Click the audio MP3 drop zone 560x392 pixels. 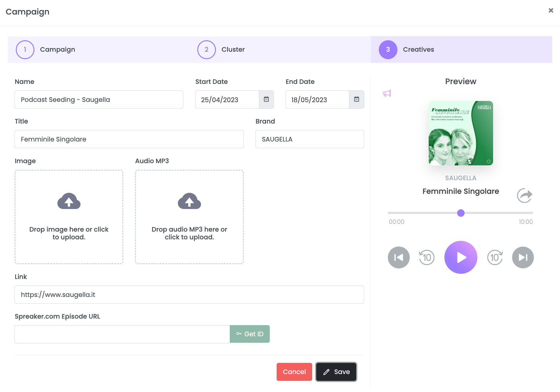(x=189, y=217)
